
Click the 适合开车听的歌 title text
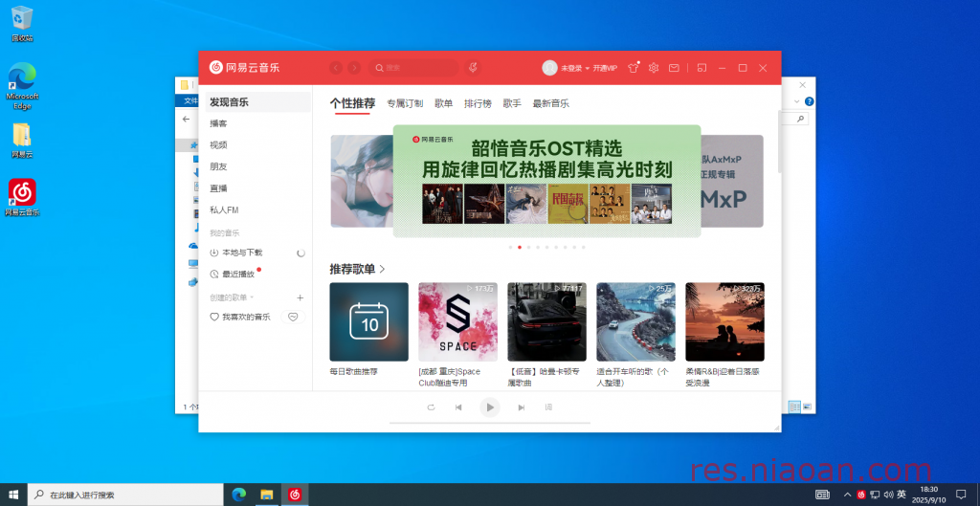[x=634, y=377]
